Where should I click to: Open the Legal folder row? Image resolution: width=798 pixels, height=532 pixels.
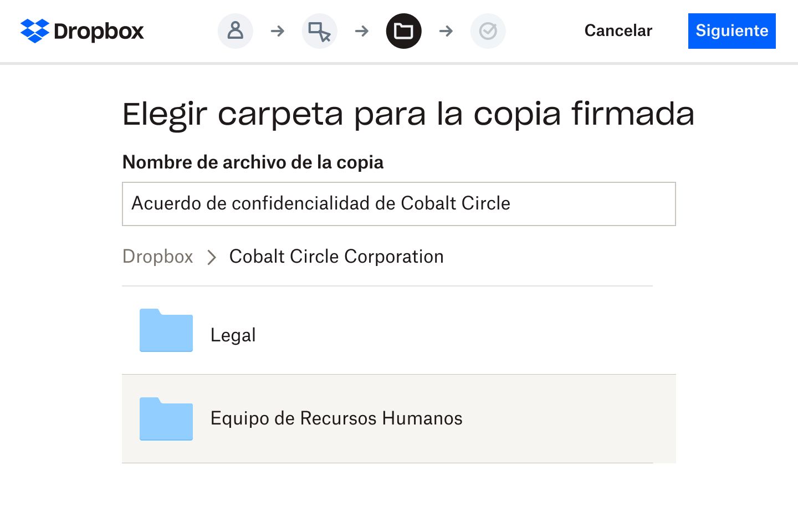(x=399, y=330)
